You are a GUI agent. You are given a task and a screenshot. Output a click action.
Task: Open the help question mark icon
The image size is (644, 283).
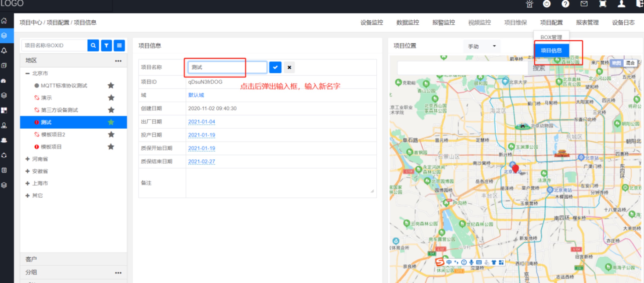pyautogui.click(x=565, y=4)
